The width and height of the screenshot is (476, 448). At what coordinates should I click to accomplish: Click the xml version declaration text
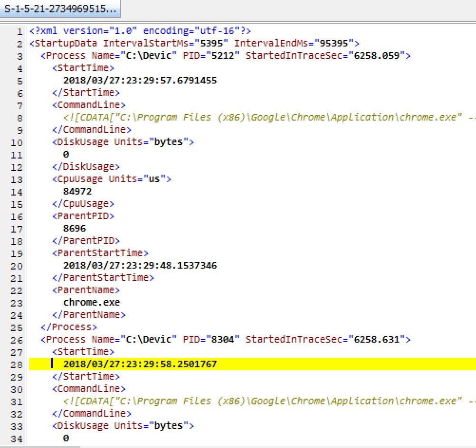point(140,31)
